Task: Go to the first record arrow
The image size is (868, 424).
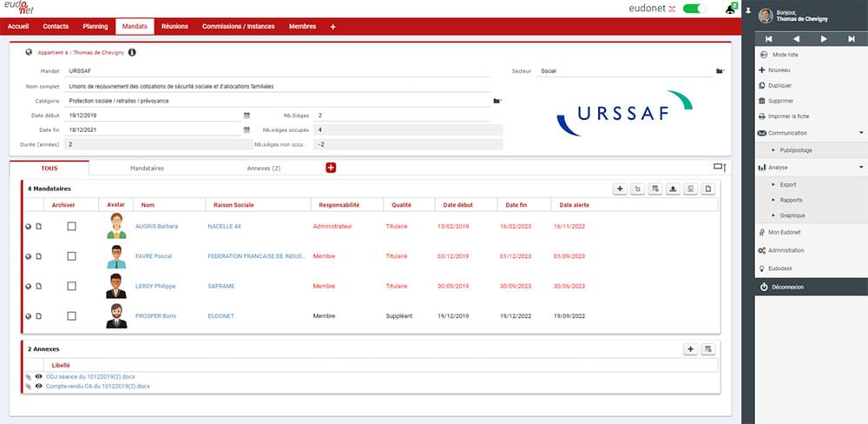Action: (768, 39)
